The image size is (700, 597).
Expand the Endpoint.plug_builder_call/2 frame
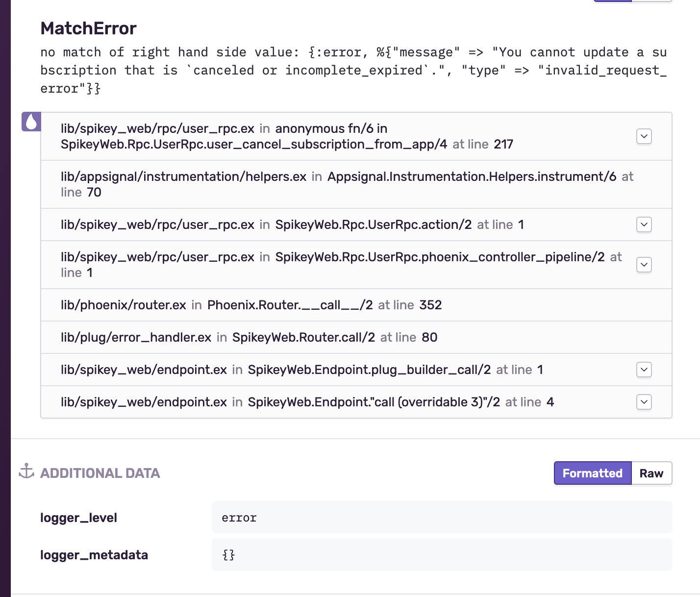click(x=644, y=370)
